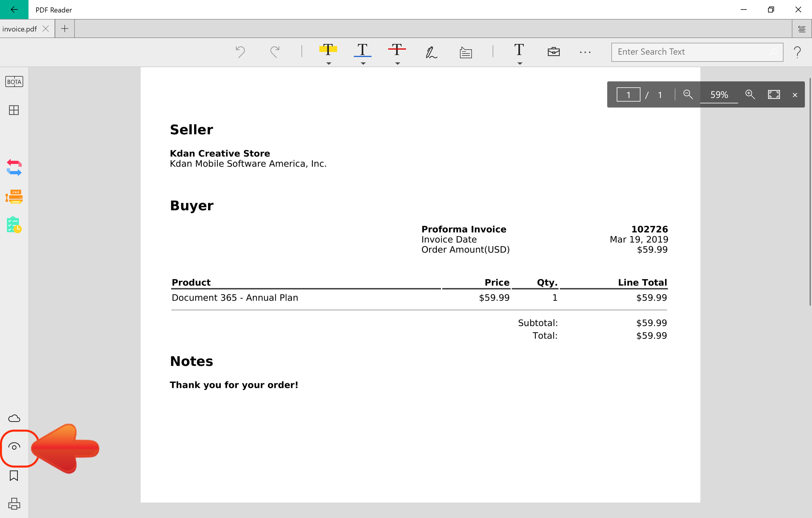Expand the Text box tool options arrow
812x518 pixels.
520,64
